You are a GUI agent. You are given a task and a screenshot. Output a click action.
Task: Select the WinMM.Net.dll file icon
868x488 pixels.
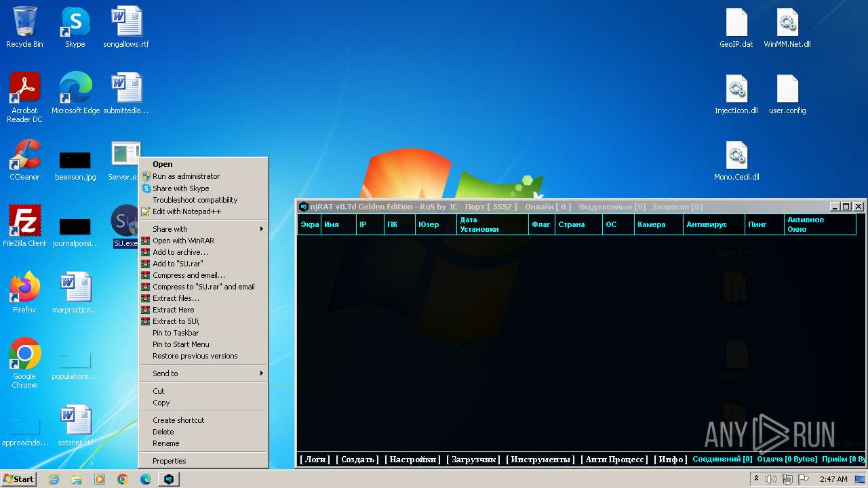click(x=787, y=27)
